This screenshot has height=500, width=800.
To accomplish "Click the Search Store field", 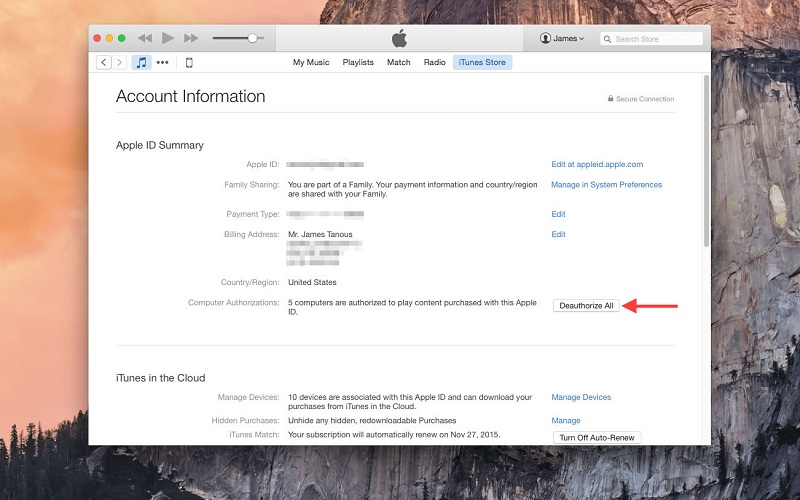I will point(652,39).
